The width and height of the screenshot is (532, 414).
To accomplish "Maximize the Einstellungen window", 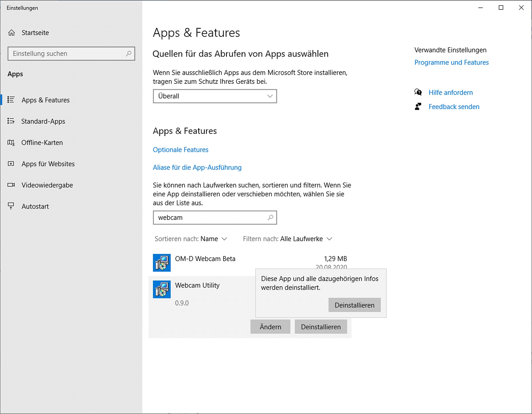I will click(501, 8).
